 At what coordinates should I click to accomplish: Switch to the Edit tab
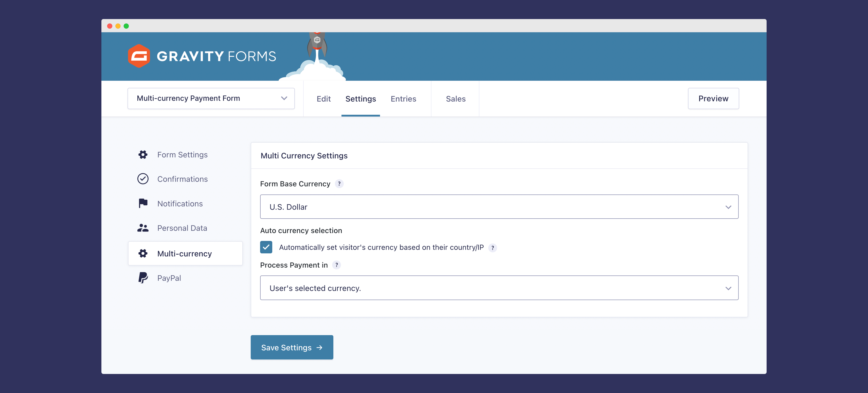[x=323, y=99]
